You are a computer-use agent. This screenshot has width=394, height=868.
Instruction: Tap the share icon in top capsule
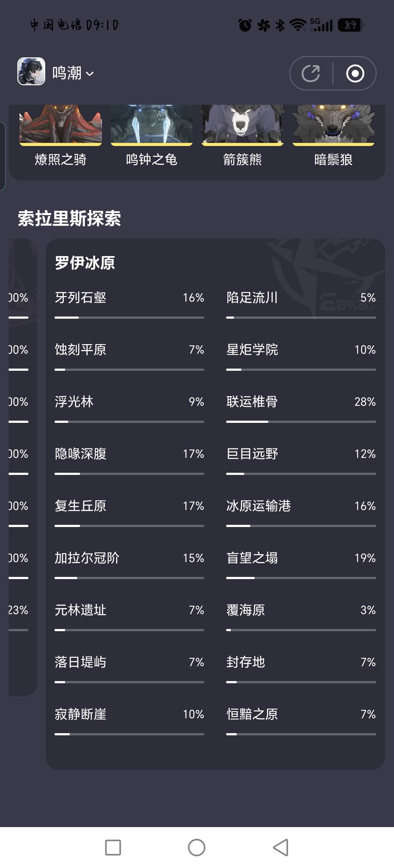310,73
